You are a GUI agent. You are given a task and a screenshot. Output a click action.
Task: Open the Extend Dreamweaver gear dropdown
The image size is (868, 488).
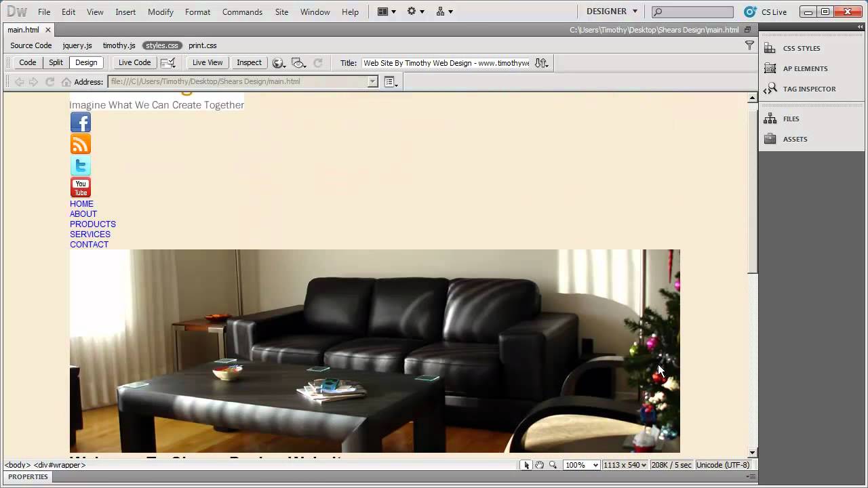(x=416, y=12)
